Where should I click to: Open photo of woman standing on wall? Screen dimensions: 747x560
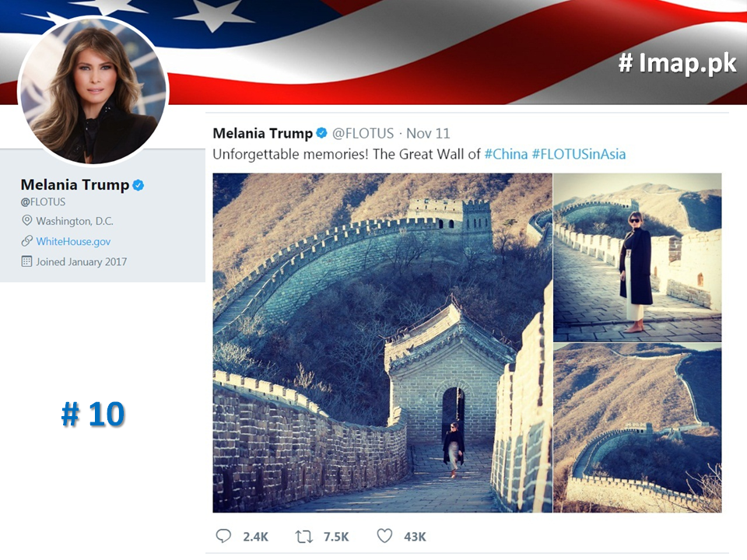coord(637,257)
